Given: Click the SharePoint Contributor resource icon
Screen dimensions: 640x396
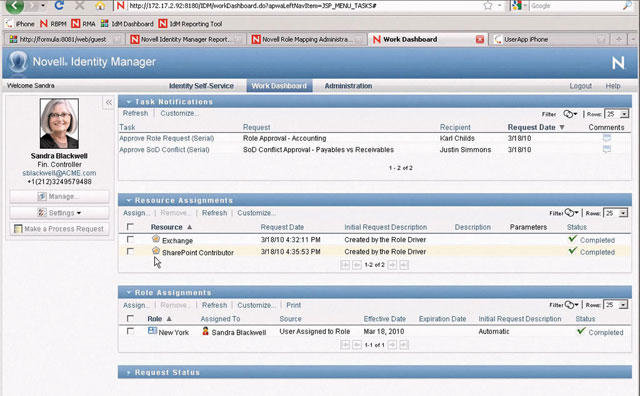Looking at the screenshot, I should coord(156,251).
